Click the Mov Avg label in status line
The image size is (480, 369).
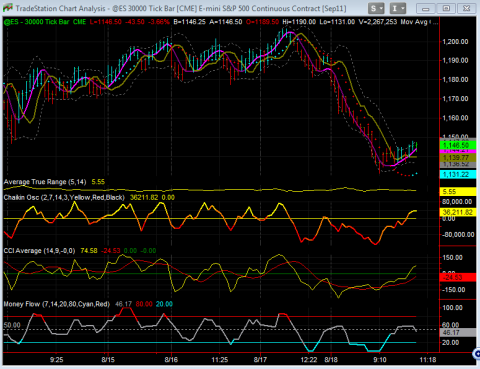click(414, 22)
